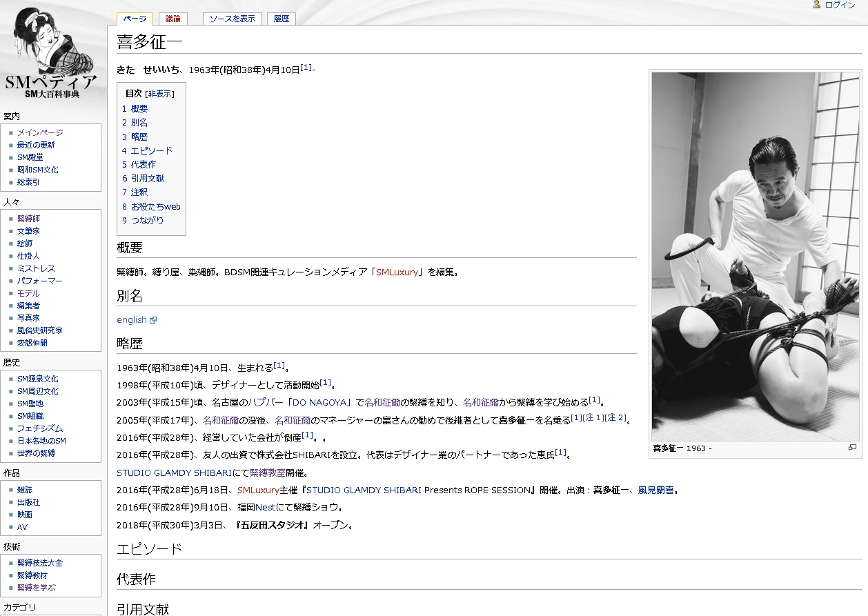Click the enlarge icon under the thumbnail
The height and width of the screenshot is (616, 868).
point(852,448)
